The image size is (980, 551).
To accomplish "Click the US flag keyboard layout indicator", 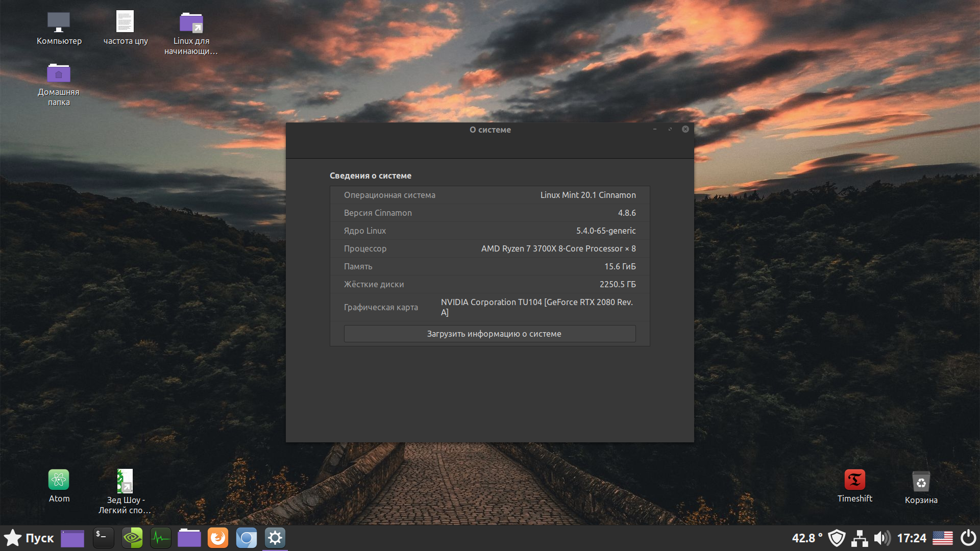I will [x=942, y=538].
